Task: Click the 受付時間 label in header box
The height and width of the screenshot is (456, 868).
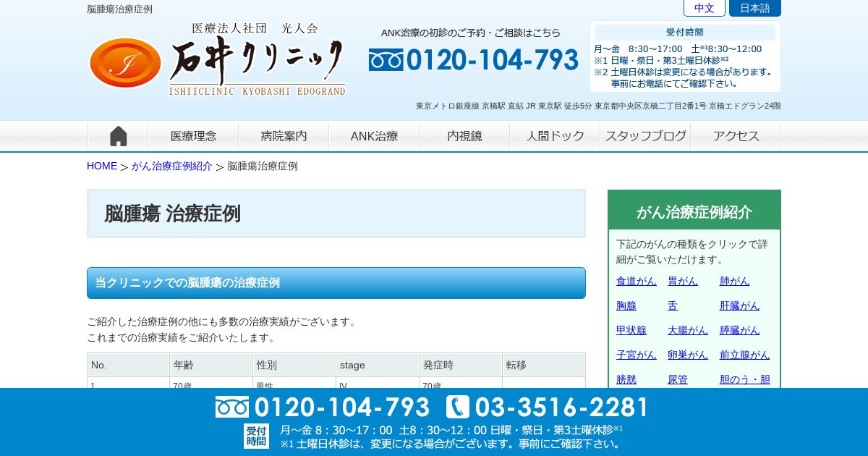Action: (684, 33)
